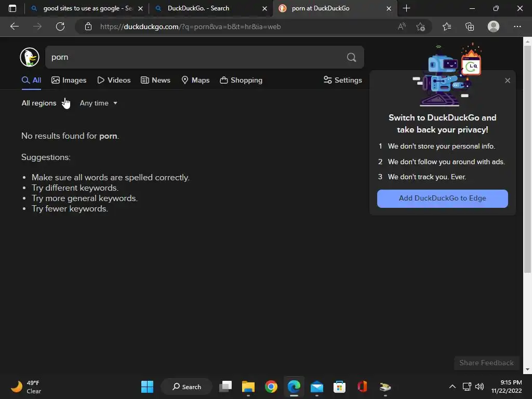Open the Collections icon
532x399 pixels.
[470, 26]
